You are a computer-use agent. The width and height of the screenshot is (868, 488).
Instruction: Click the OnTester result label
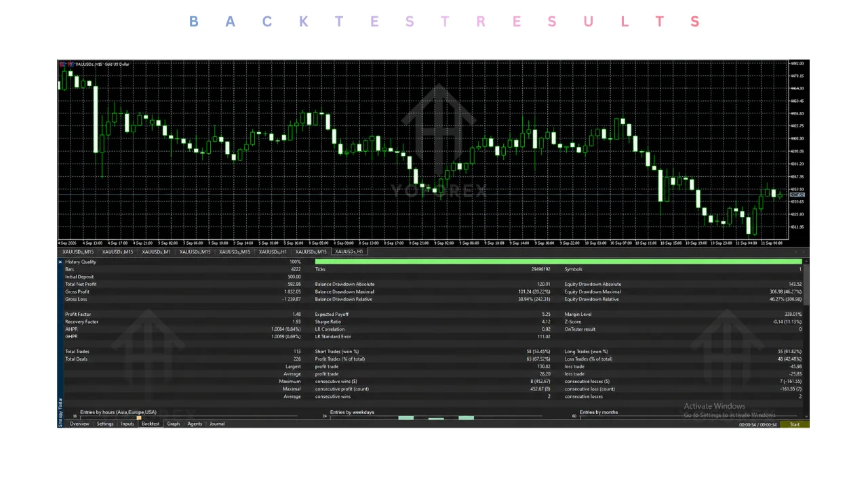(x=578, y=329)
